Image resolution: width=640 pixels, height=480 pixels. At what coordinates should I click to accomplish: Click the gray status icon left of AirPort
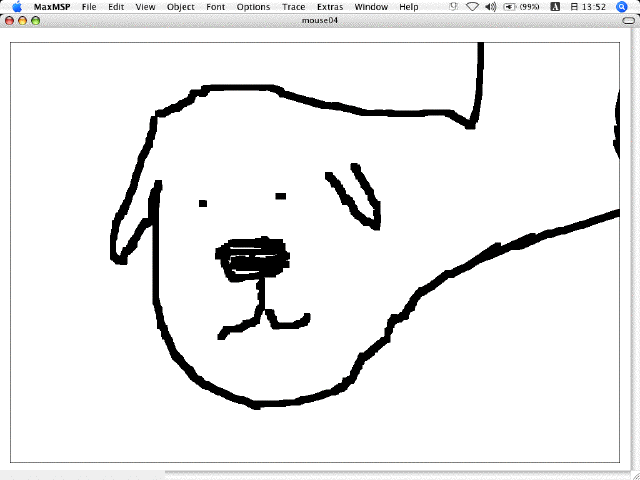(x=453, y=7)
